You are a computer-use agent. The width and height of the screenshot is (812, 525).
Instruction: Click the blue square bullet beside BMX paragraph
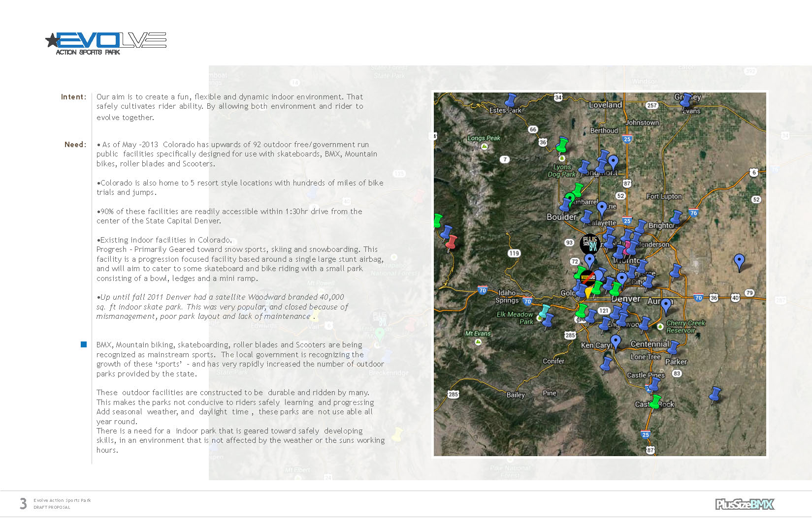[x=84, y=344]
